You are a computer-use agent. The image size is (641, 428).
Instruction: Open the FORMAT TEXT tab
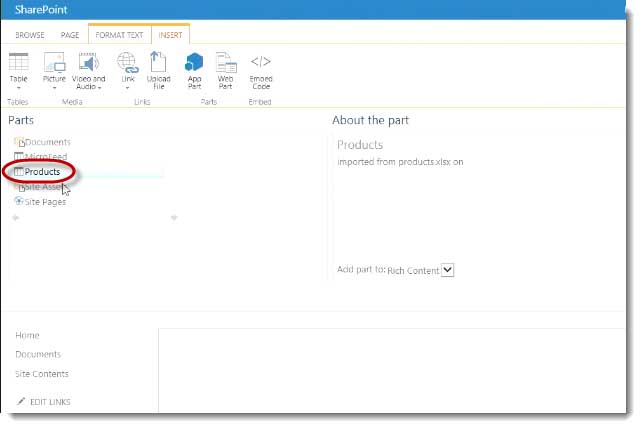119,35
